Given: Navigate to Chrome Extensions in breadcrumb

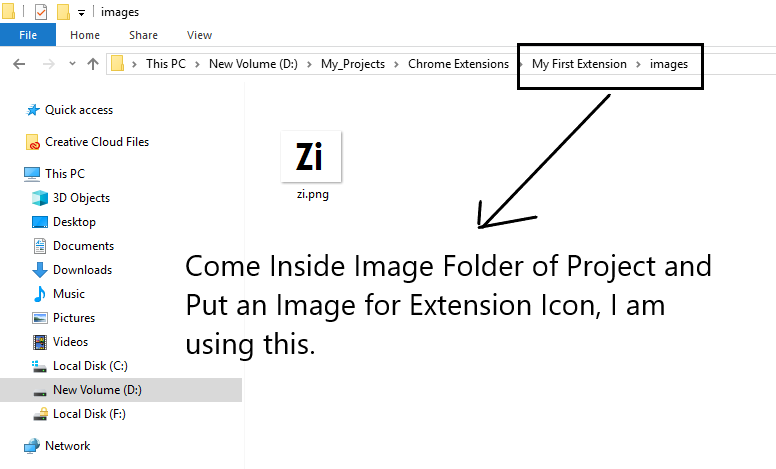Looking at the screenshot, I should pyautogui.click(x=458, y=64).
